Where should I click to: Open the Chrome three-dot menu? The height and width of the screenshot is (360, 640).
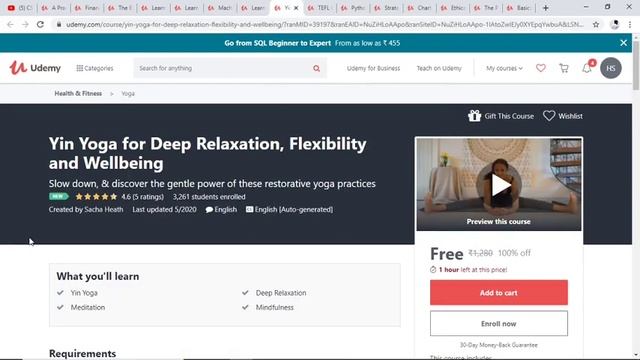(630, 24)
